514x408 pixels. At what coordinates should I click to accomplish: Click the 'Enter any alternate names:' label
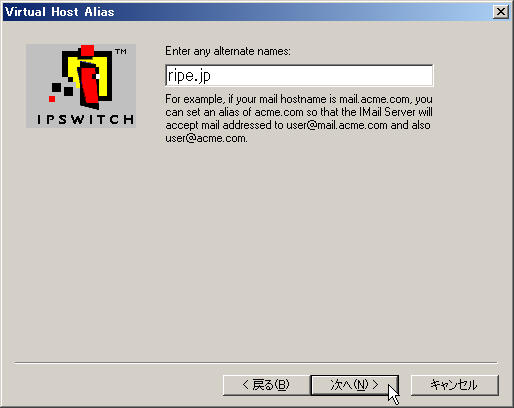(x=228, y=51)
